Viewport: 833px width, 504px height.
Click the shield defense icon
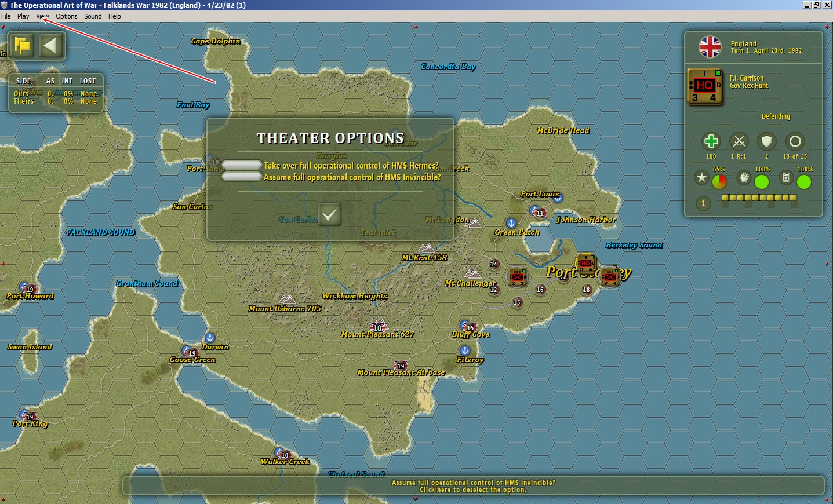pos(767,141)
